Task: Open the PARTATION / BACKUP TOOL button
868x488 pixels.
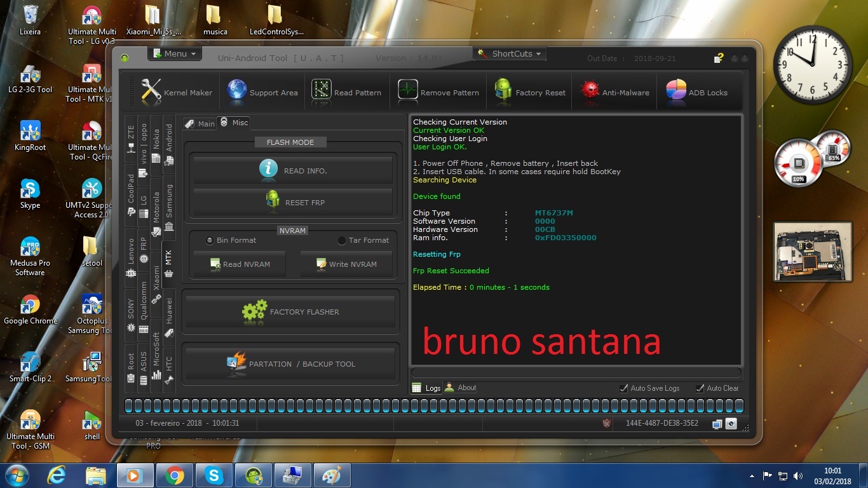Action: [290, 363]
